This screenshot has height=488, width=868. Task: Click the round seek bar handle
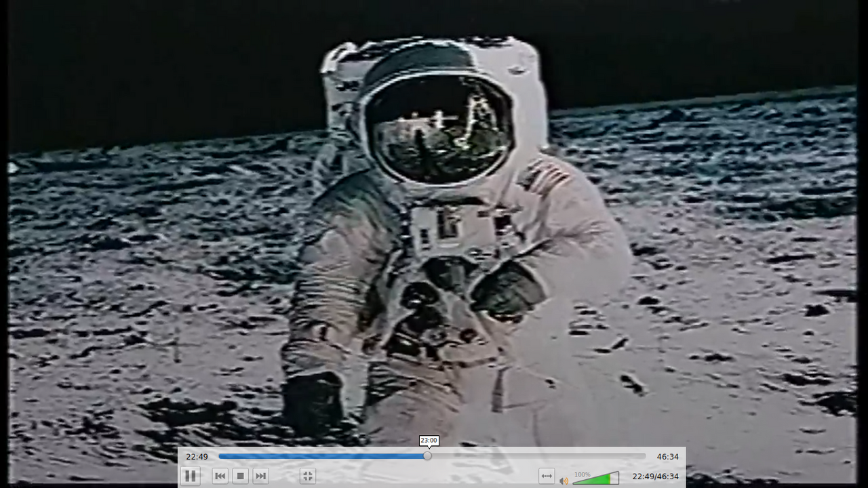[427, 456]
